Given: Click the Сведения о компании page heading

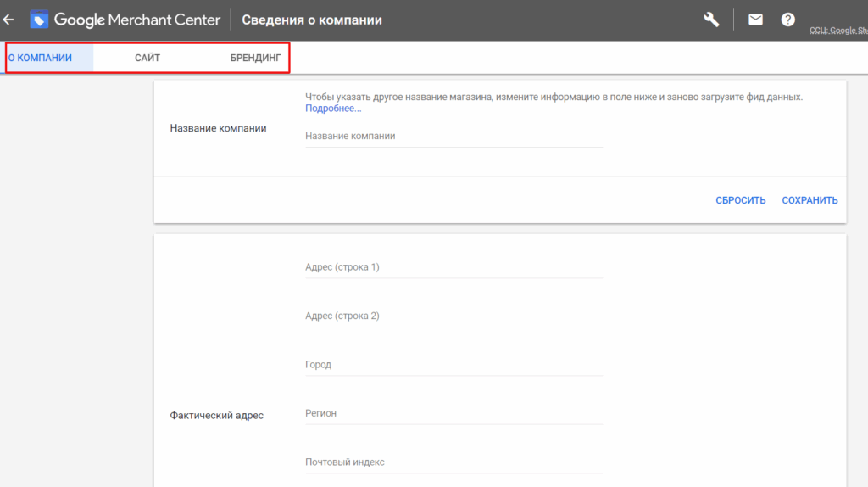Looking at the screenshot, I should click(x=312, y=20).
